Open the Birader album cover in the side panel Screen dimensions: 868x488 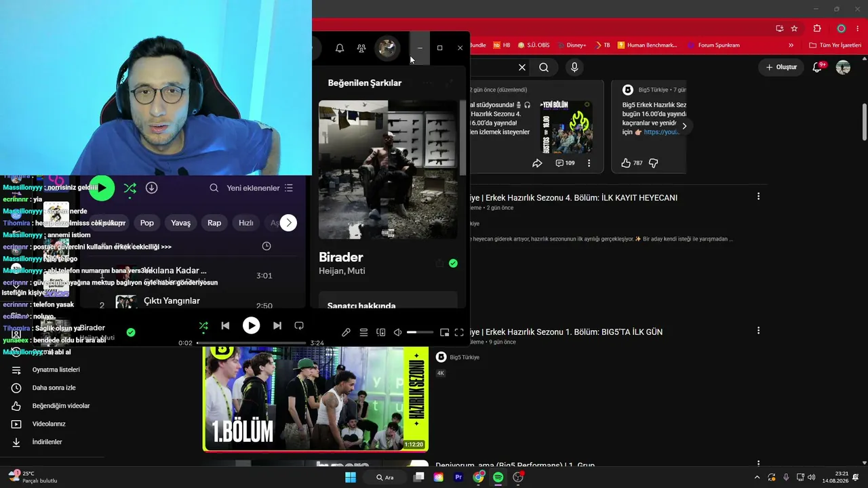(x=388, y=169)
